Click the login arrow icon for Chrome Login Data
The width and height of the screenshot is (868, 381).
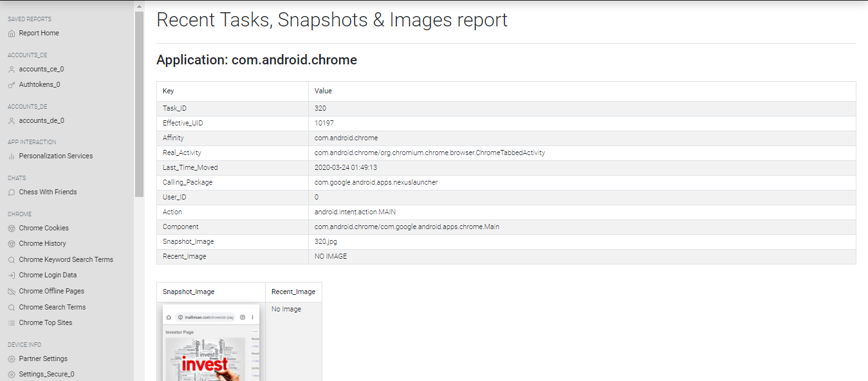[x=12, y=275]
